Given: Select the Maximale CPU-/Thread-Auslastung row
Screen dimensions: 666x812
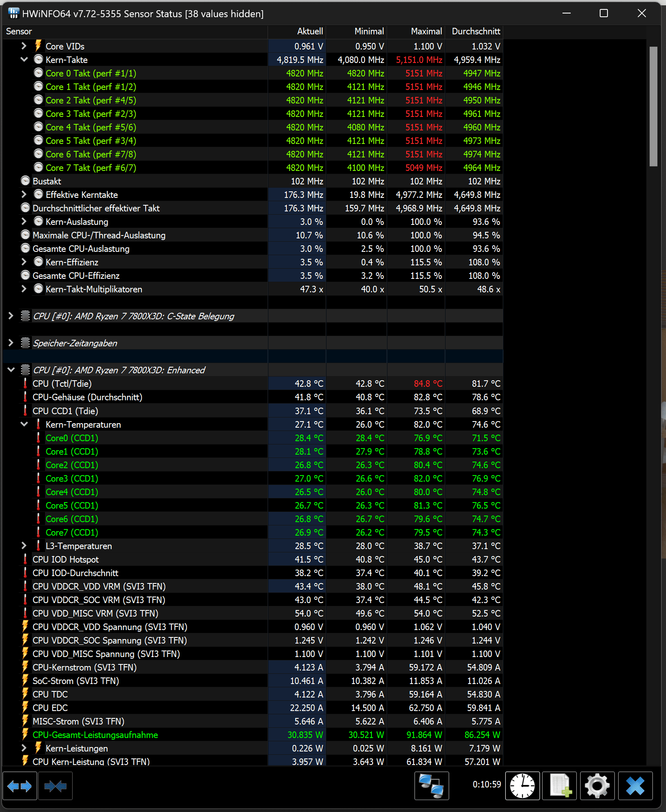Looking at the screenshot, I should click(x=253, y=235).
